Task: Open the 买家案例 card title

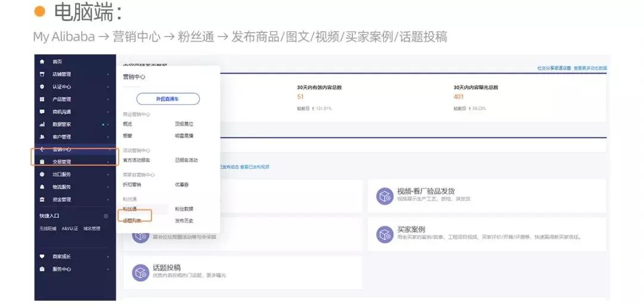Action: (411, 230)
